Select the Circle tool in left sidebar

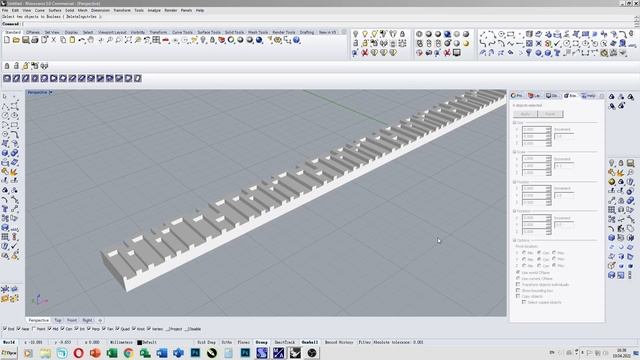[5, 116]
